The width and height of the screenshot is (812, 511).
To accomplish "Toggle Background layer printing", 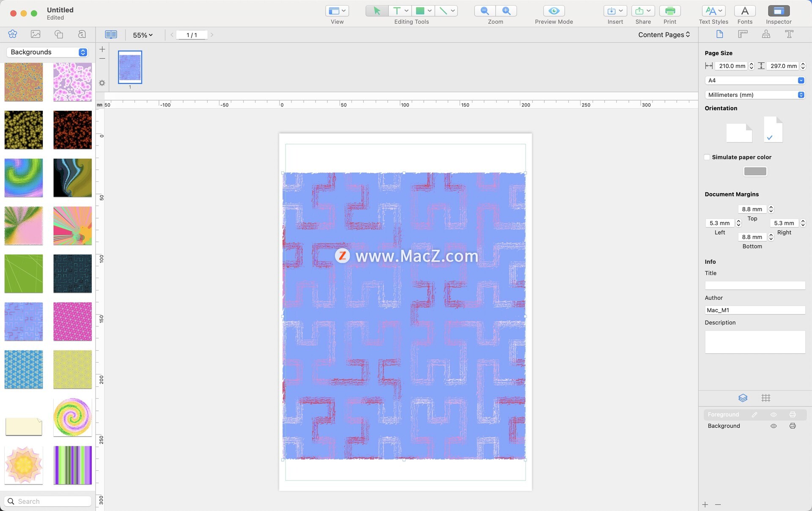I will coord(793,426).
